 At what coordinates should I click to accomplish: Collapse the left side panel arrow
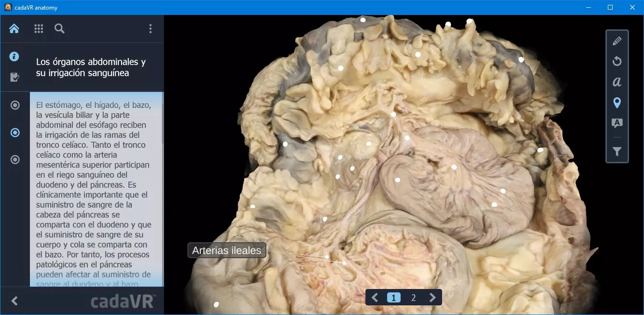tap(14, 301)
